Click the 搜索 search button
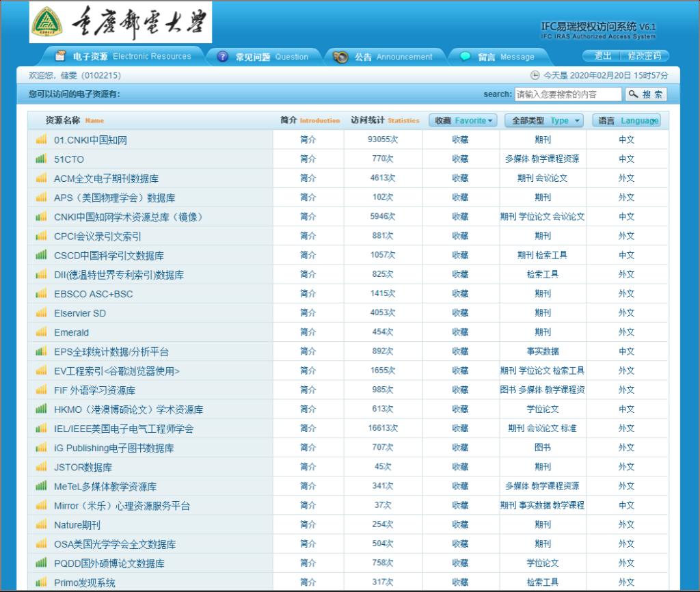 [x=646, y=94]
